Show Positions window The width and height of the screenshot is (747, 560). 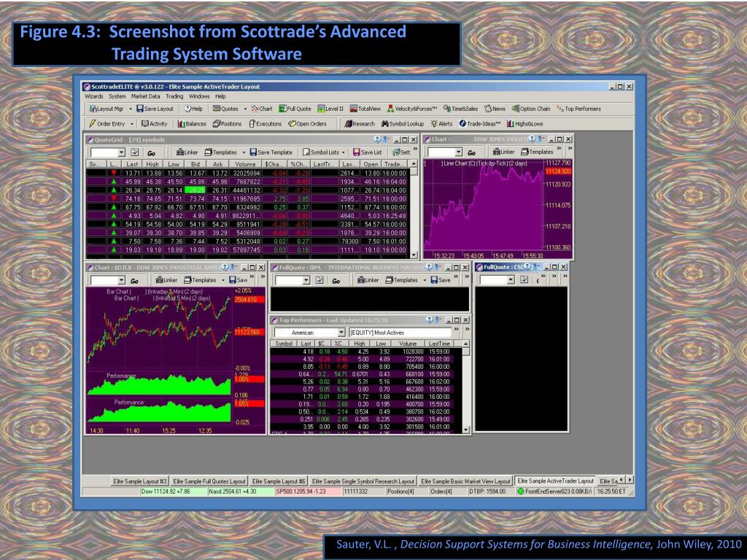click(228, 124)
